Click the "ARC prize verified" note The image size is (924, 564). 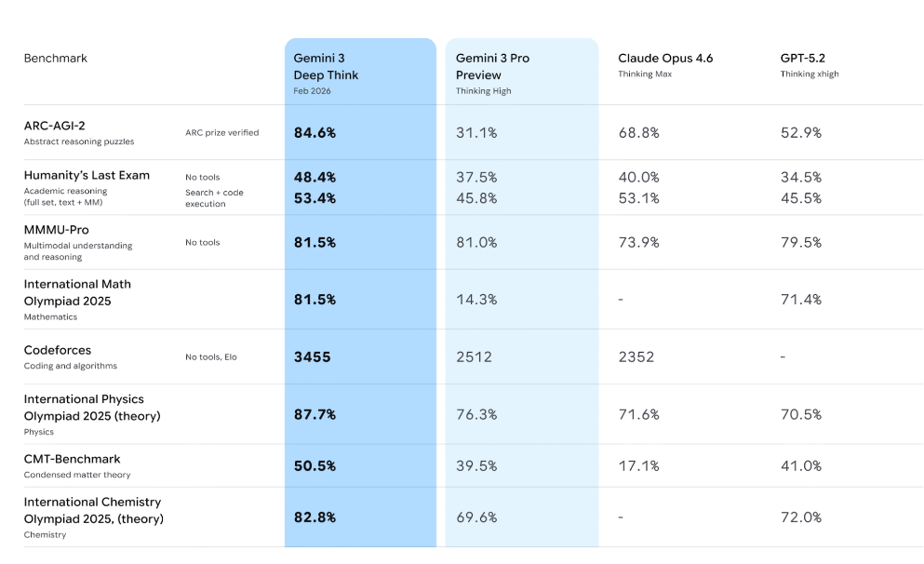[x=221, y=133]
